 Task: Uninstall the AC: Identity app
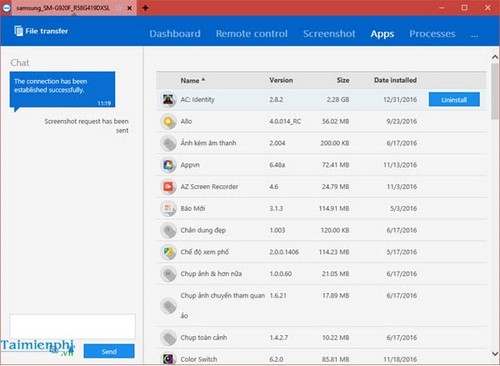(x=454, y=100)
